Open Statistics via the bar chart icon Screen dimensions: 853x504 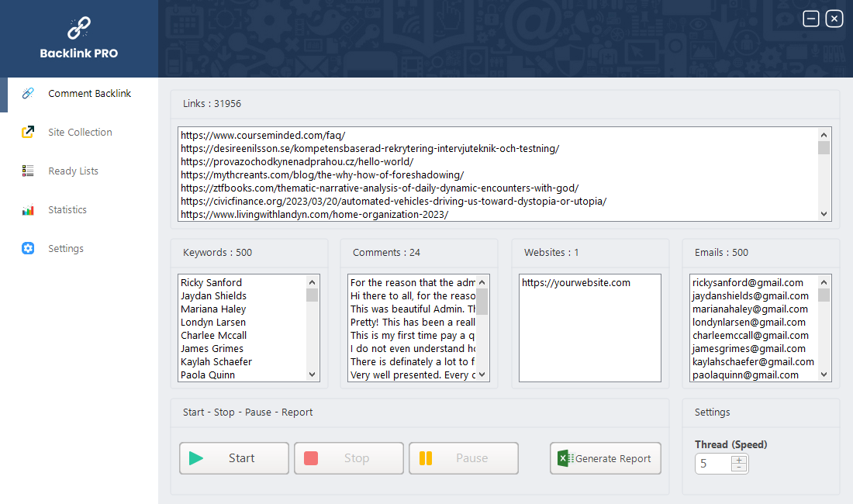(28, 209)
